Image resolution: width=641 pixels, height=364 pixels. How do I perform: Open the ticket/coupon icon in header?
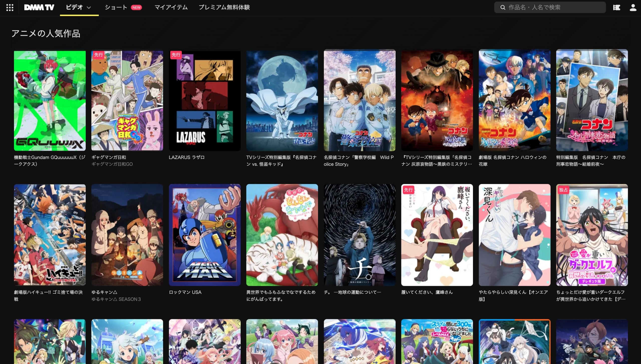coord(616,8)
